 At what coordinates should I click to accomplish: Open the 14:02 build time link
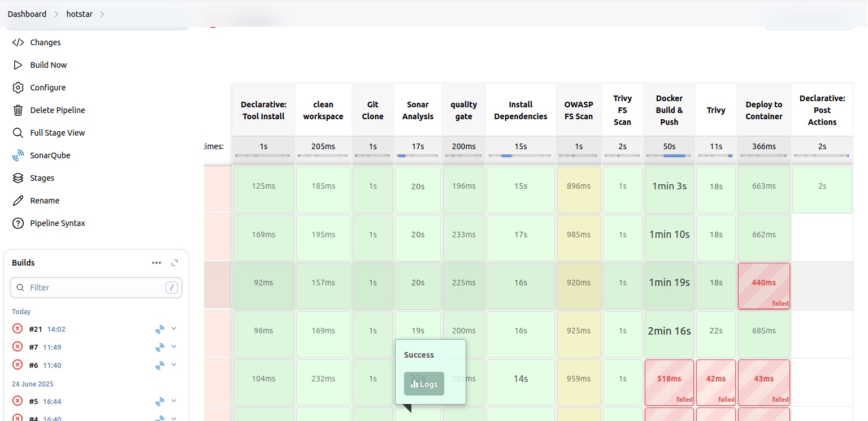(x=57, y=329)
